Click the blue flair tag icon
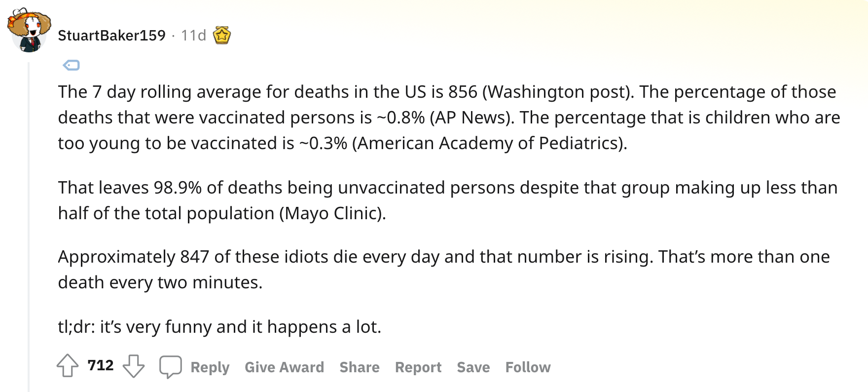This screenshot has width=868, height=392. (72, 65)
